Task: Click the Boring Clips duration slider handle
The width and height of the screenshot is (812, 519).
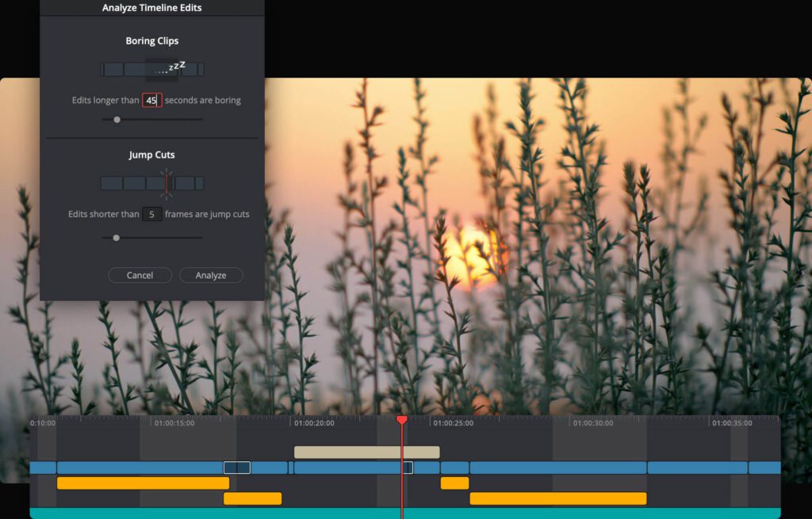Action: 117,120
